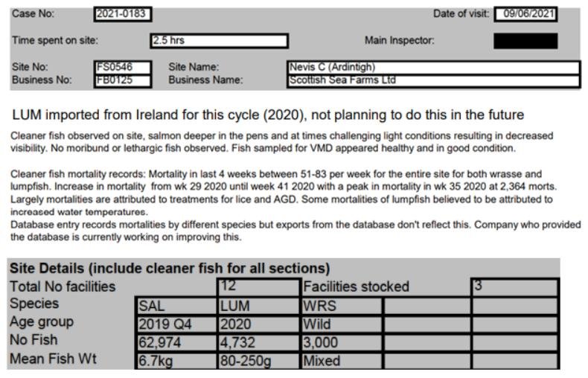Select the Business Name field Scottish Sea Farms
This screenshot has height=378, width=588.
[433, 80]
